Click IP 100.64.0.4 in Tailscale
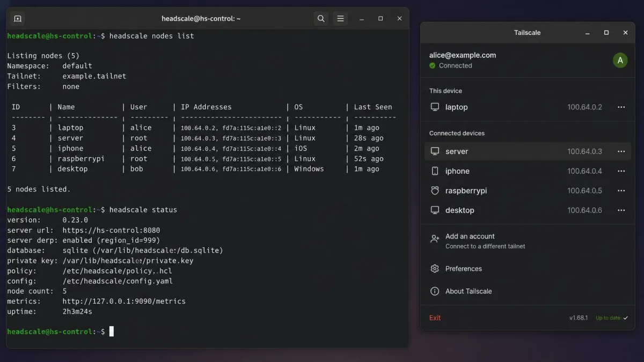644x362 pixels. click(x=585, y=171)
